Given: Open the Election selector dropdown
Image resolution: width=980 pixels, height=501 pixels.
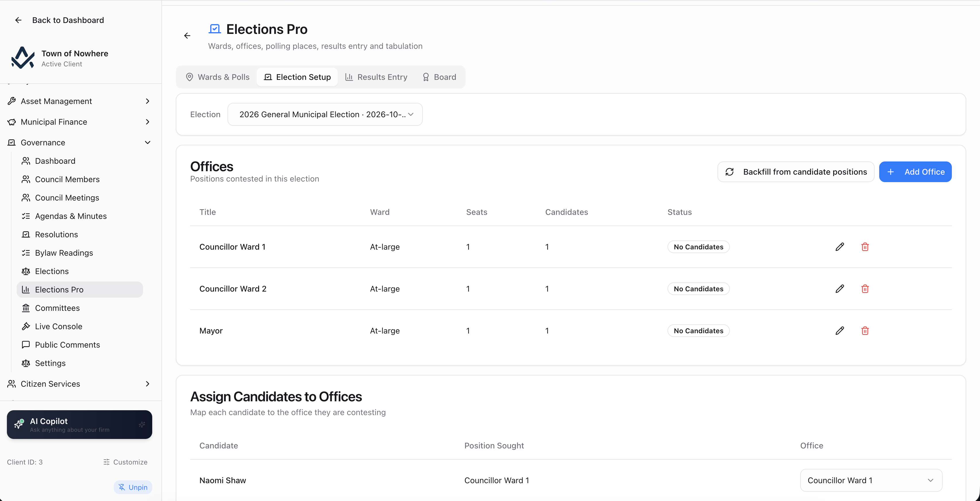Looking at the screenshot, I should (325, 115).
